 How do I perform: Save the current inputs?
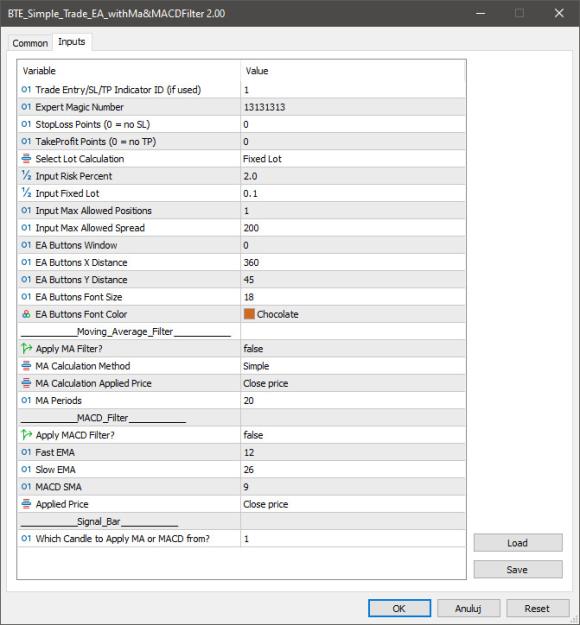(x=518, y=570)
